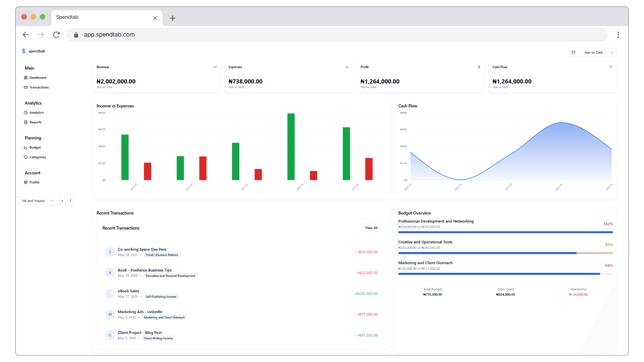The width and height of the screenshot is (644, 362).
Task: Click the View All transactions button
Action: point(371,228)
